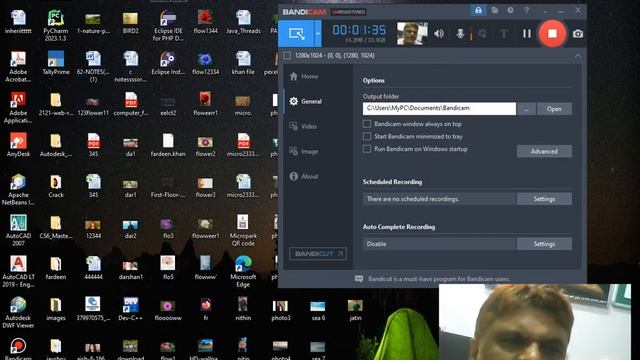Select Eclipse Inst... desktop icon
The image size is (640, 360).
168,62
